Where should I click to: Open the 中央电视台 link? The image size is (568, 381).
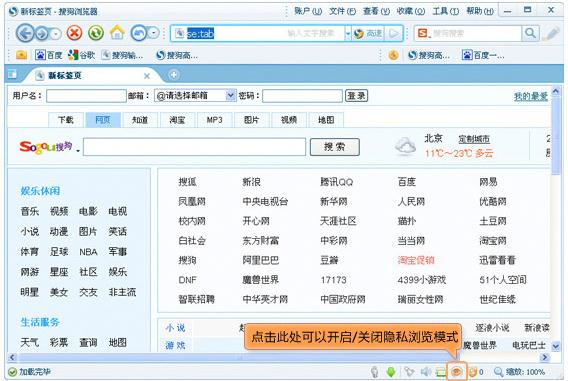(x=265, y=201)
